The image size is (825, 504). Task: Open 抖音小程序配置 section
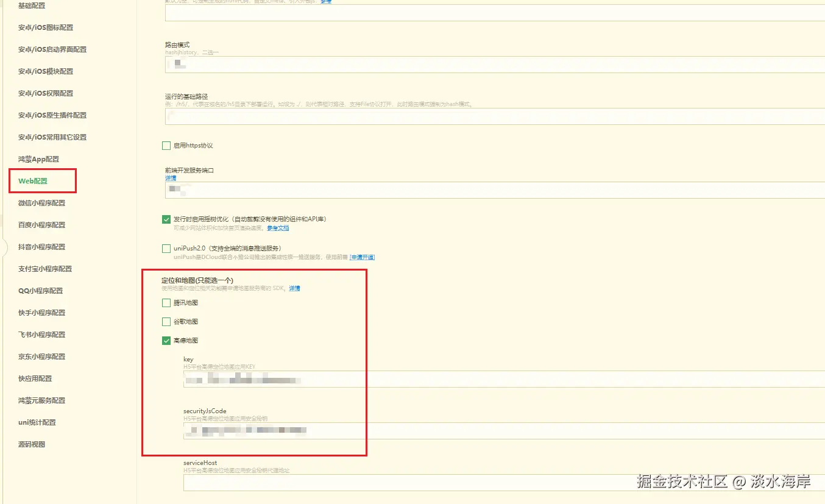coord(41,247)
